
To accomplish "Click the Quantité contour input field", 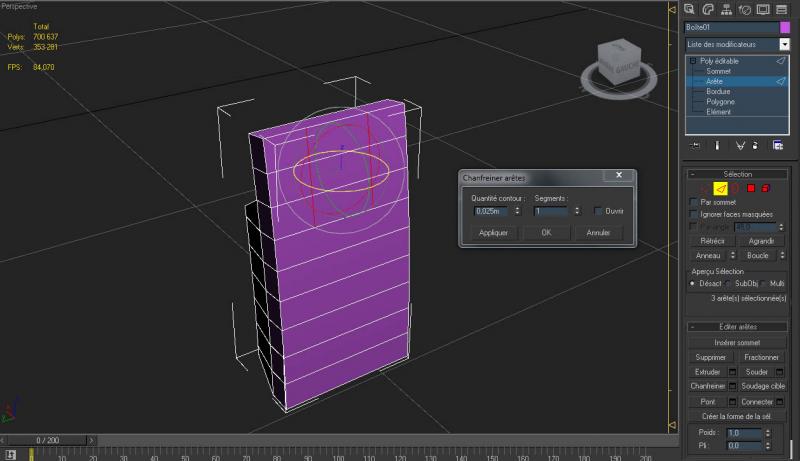I will 491,211.
